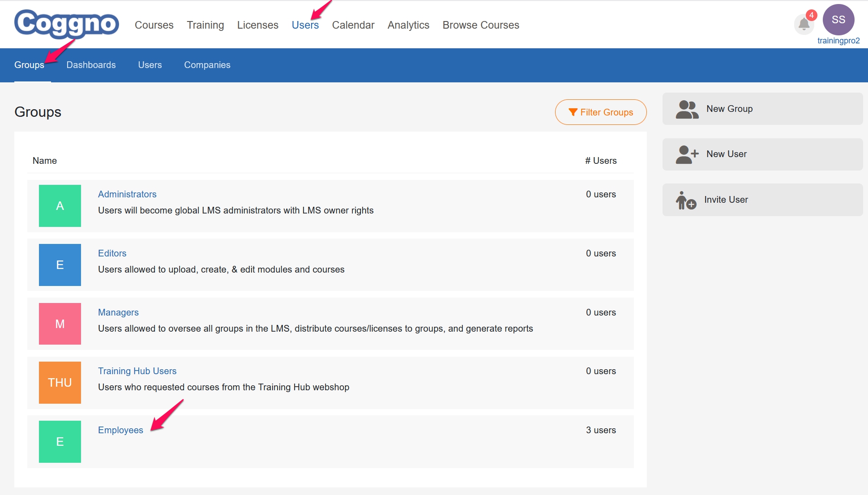Open the Training Hub Users link
Screen dimensions: 868x495
(x=137, y=371)
